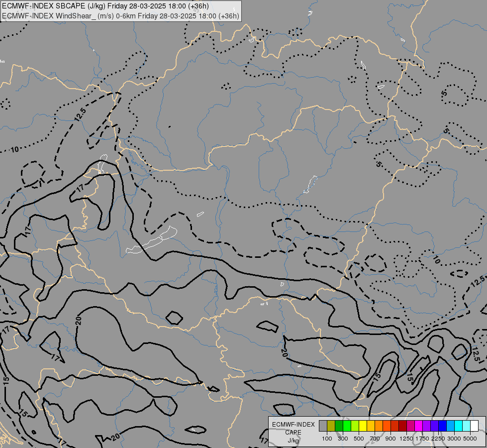Pick the pure blue legend swatch

[x=443, y=426]
